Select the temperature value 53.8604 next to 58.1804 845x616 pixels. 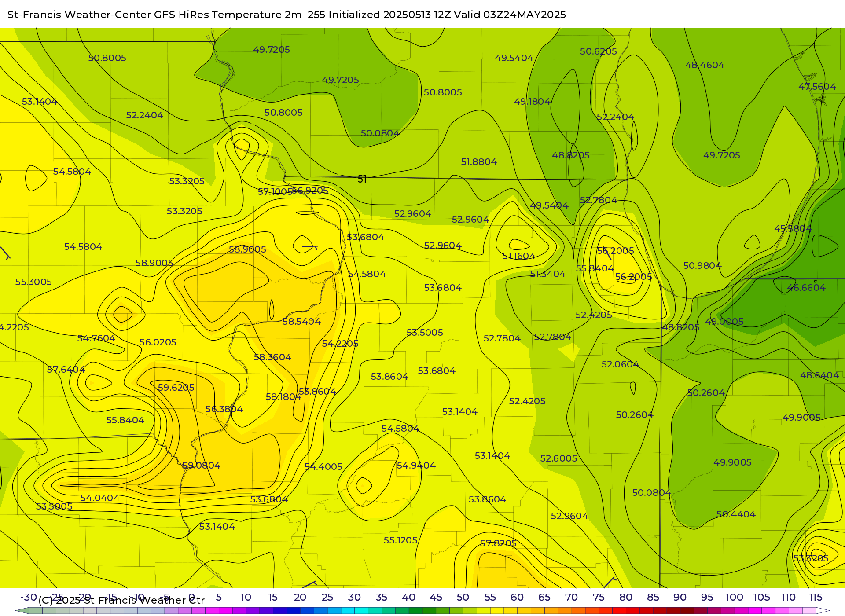tap(317, 392)
